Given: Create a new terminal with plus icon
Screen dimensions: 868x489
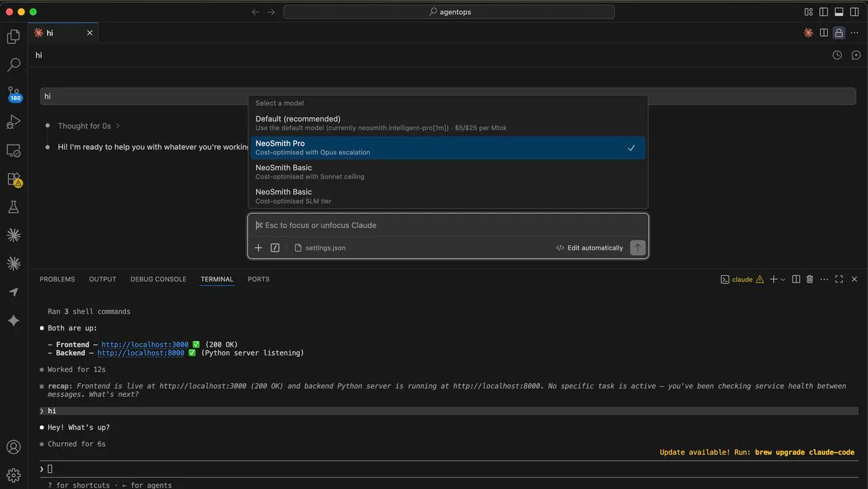Looking at the screenshot, I should point(773,279).
